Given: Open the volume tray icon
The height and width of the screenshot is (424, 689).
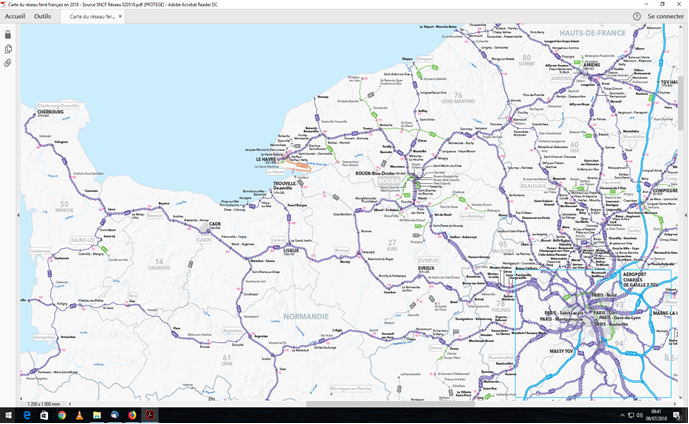Looking at the screenshot, I should pos(640,415).
